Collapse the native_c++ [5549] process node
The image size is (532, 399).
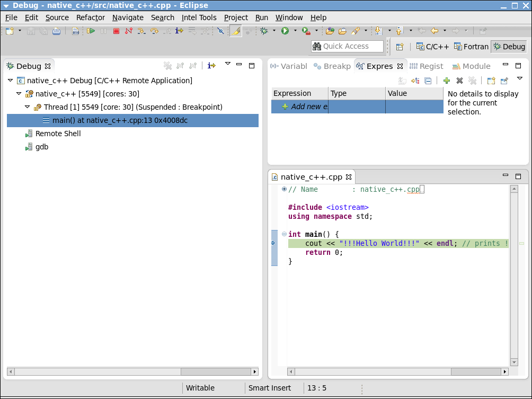coord(19,94)
